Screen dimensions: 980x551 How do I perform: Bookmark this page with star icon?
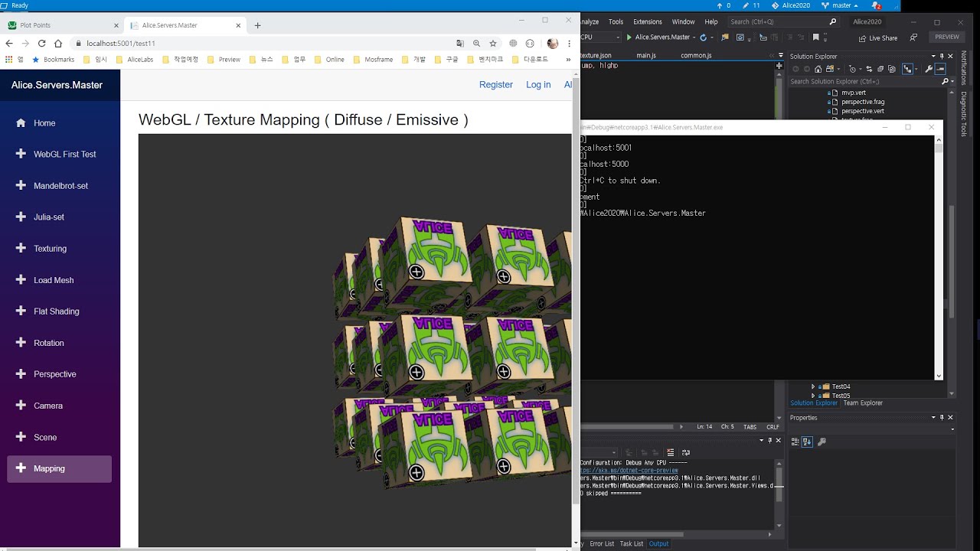[493, 44]
